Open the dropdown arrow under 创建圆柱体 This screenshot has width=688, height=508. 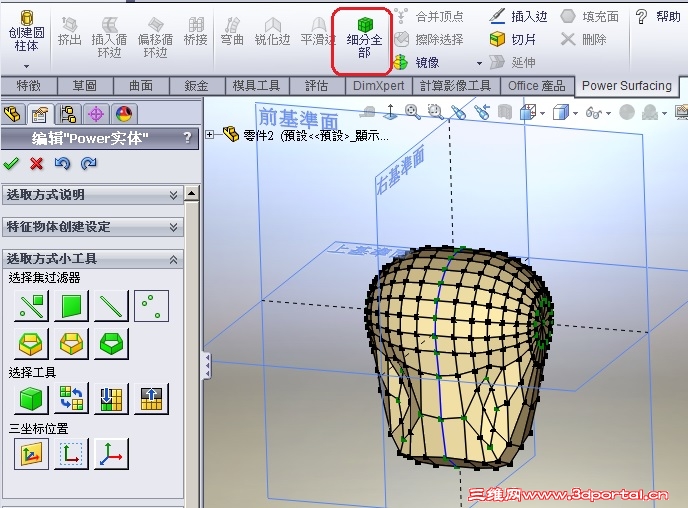[26, 66]
